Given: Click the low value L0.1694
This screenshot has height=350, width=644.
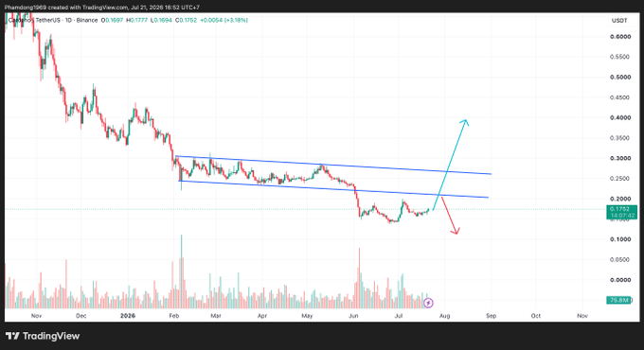Looking at the screenshot, I should coord(161,20).
